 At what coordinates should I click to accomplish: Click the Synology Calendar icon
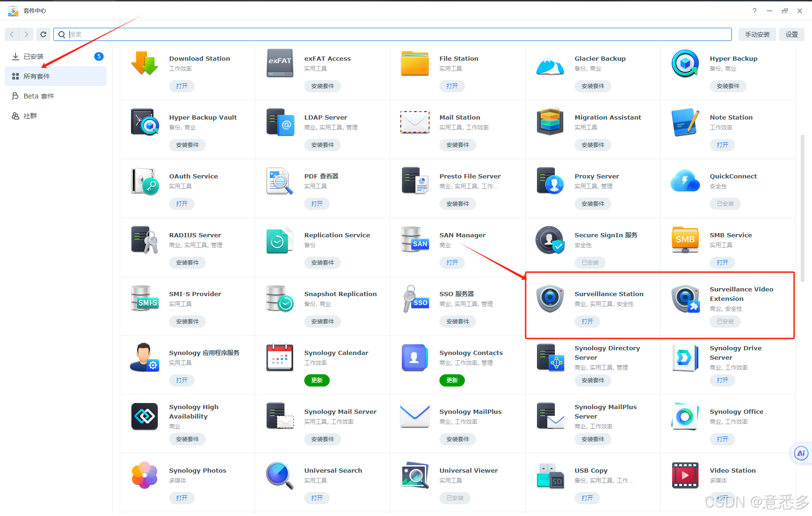(x=280, y=357)
